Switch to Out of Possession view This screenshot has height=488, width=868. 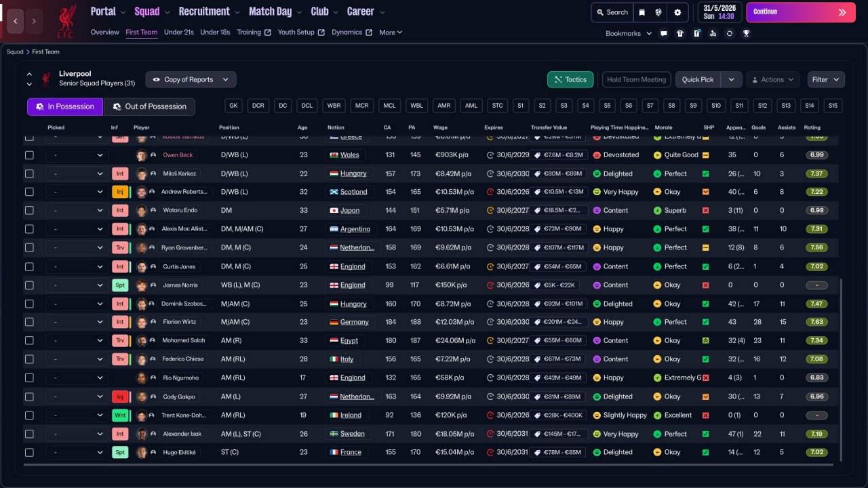coord(149,106)
